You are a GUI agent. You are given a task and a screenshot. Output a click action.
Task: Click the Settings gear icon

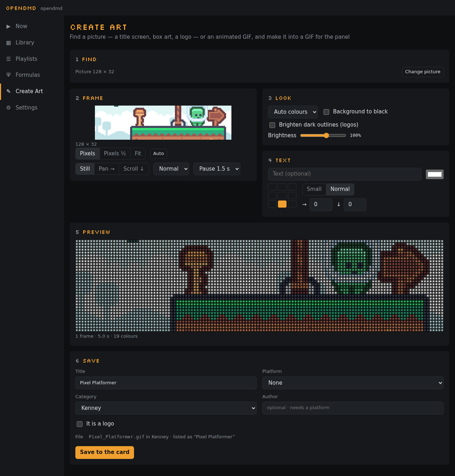[9, 108]
